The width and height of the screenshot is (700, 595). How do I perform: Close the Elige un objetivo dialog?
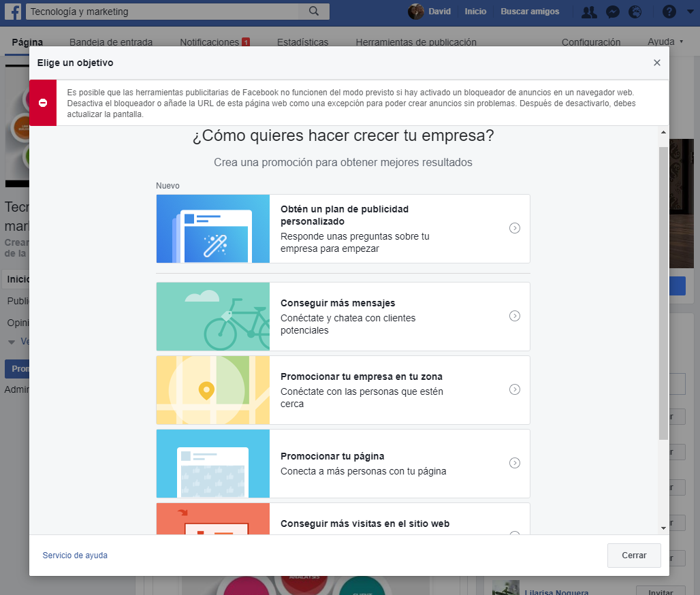(x=656, y=63)
